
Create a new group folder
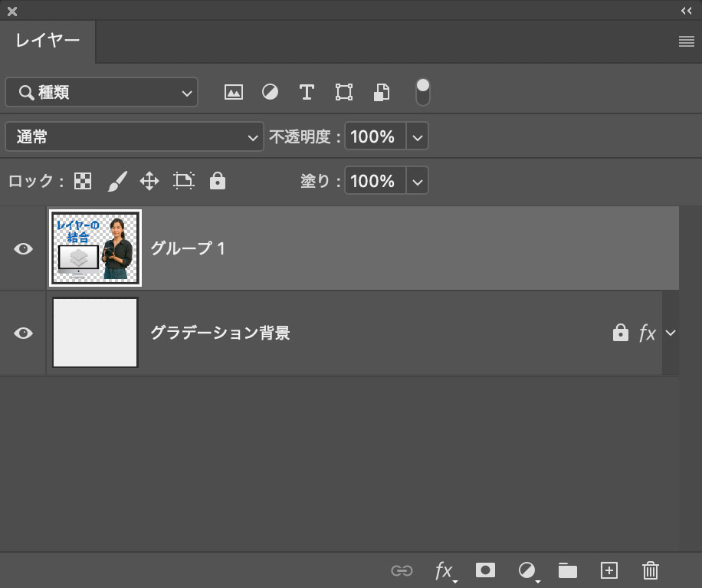click(568, 570)
